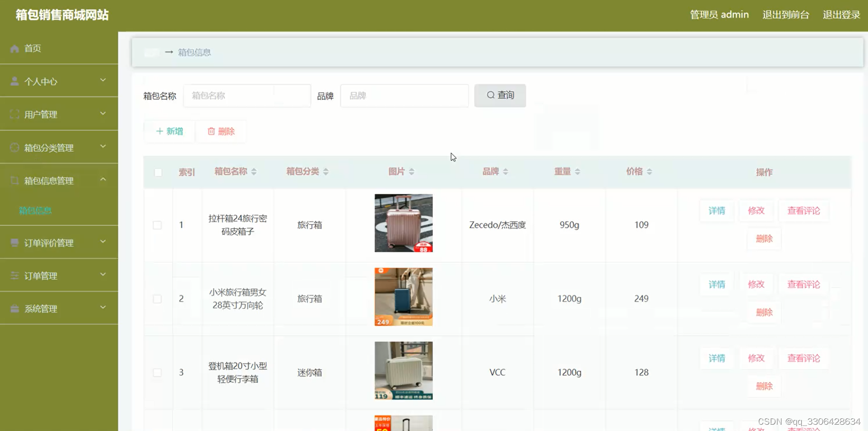This screenshot has width=868, height=431.
Task: Expand 订单管理 menu chevron
Action: click(x=103, y=274)
